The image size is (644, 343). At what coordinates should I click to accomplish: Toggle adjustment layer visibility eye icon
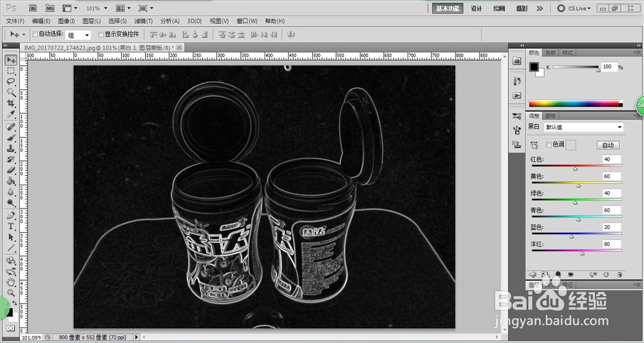(571, 275)
